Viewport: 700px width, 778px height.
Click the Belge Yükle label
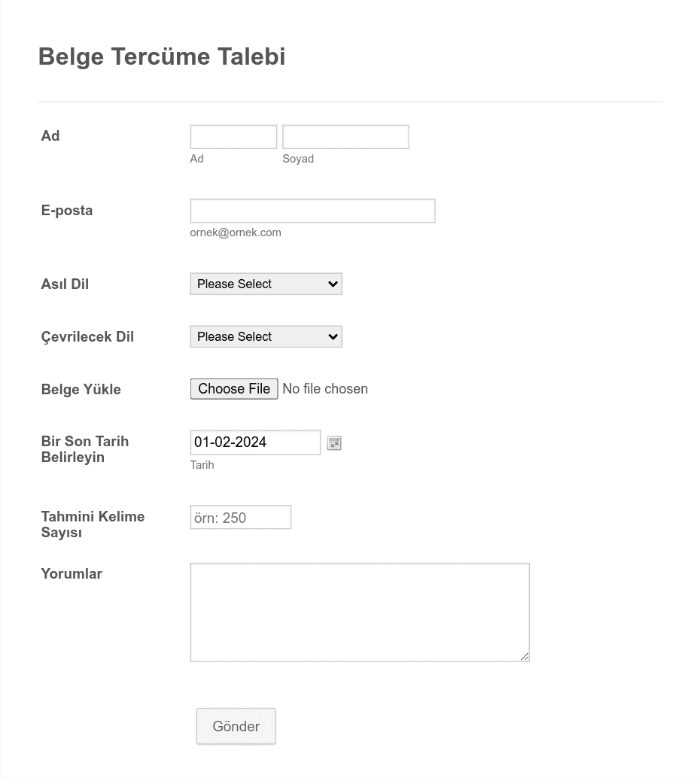coord(81,390)
